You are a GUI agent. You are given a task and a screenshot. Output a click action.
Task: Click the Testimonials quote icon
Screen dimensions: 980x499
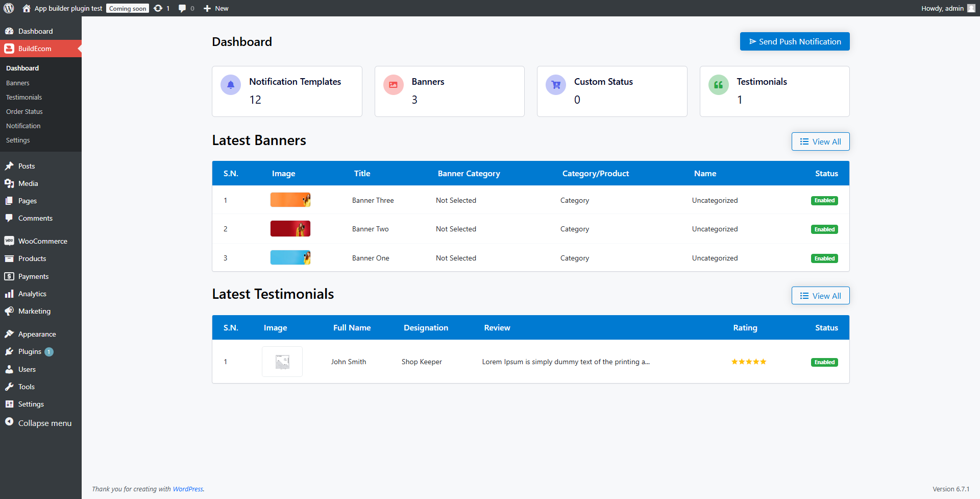(718, 85)
